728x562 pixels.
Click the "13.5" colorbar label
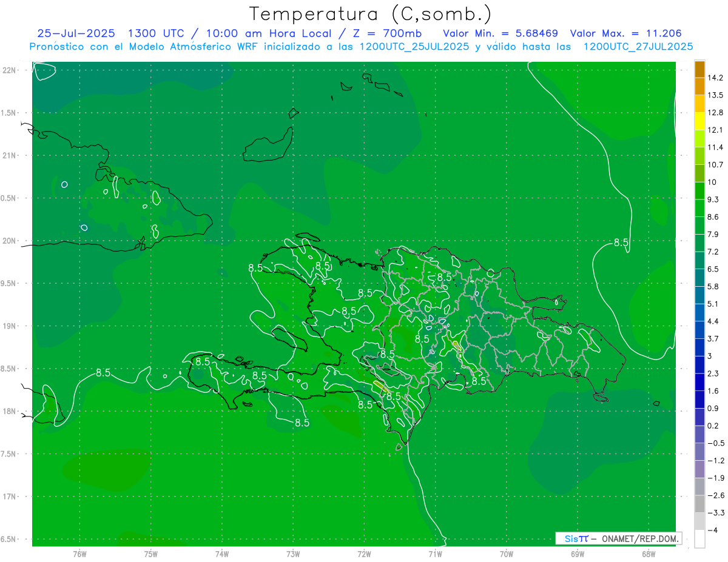coord(715,95)
